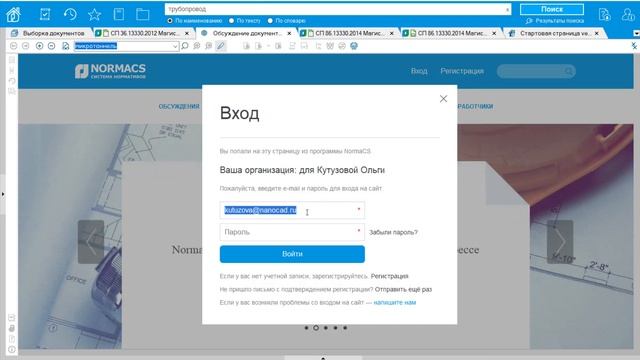Click Регистрация in site header

pyautogui.click(x=462, y=71)
